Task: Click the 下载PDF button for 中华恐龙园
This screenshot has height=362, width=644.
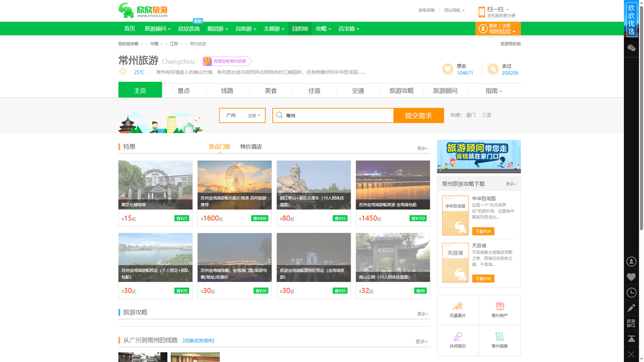Action: point(483,231)
